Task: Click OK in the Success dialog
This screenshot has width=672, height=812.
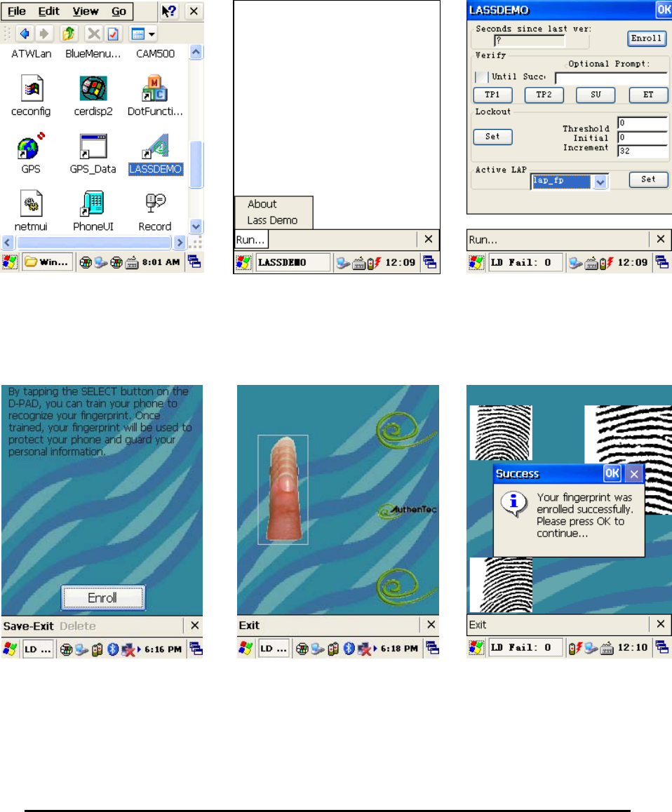Action: [x=612, y=473]
